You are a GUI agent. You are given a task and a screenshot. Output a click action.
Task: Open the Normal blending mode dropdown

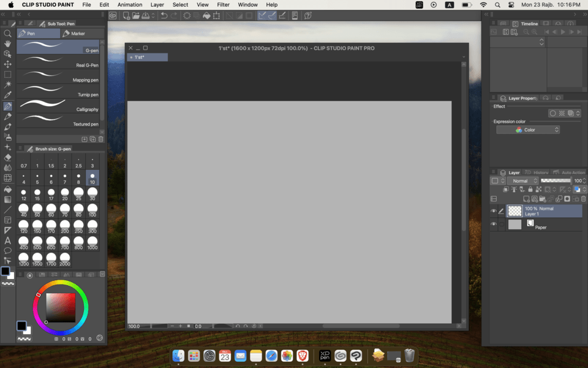point(522,180)
